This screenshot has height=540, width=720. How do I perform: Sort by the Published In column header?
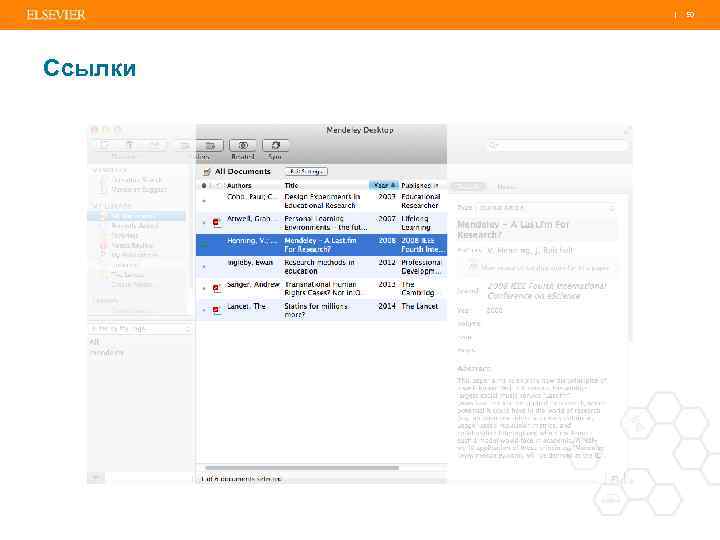pyautogui.click(x=420, y=186)
